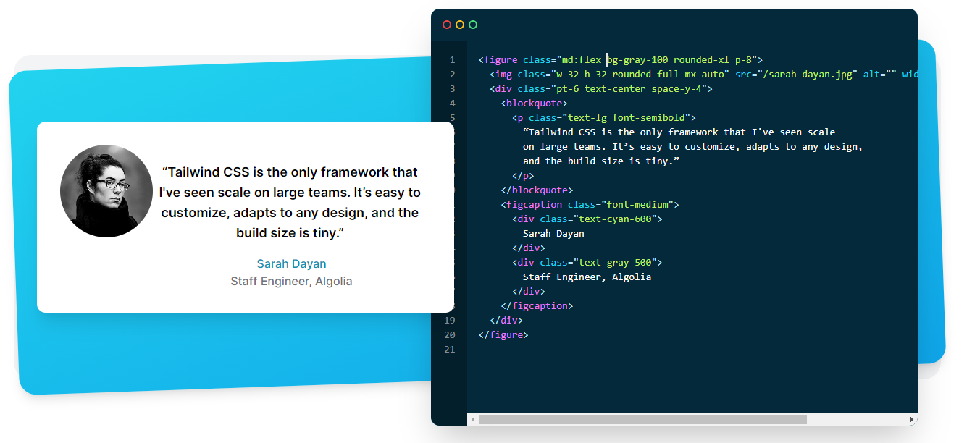Click the green maximize dot in code window

tap(473, 25)
